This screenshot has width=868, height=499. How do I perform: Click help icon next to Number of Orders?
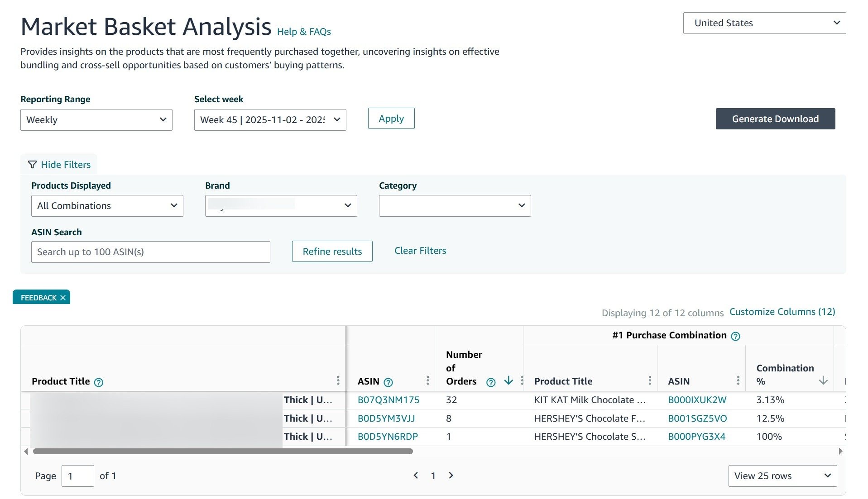tap(490, 382)
